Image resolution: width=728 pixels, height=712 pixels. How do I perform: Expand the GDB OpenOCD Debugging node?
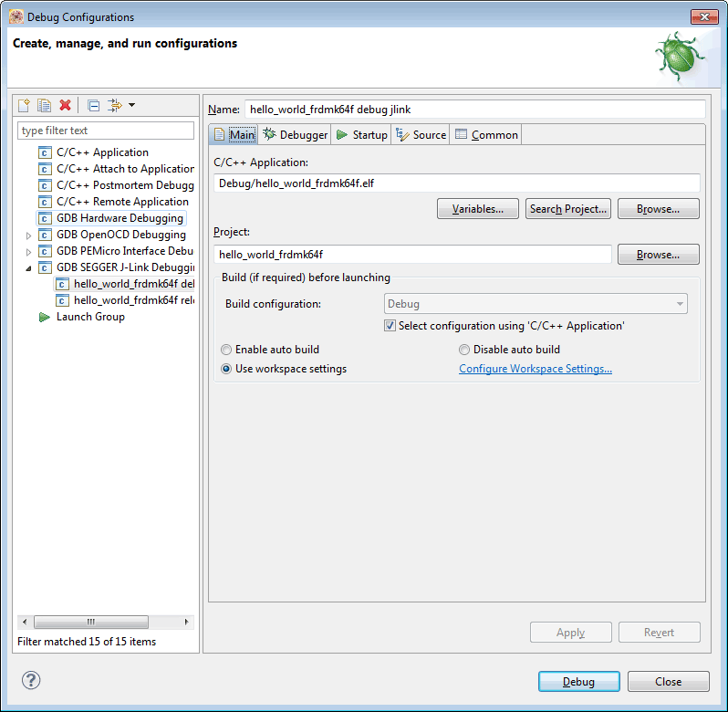point(28,236)
